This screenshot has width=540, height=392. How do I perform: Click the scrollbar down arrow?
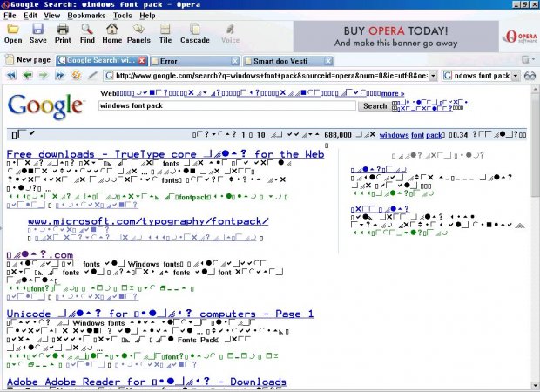tap(536, 385)
